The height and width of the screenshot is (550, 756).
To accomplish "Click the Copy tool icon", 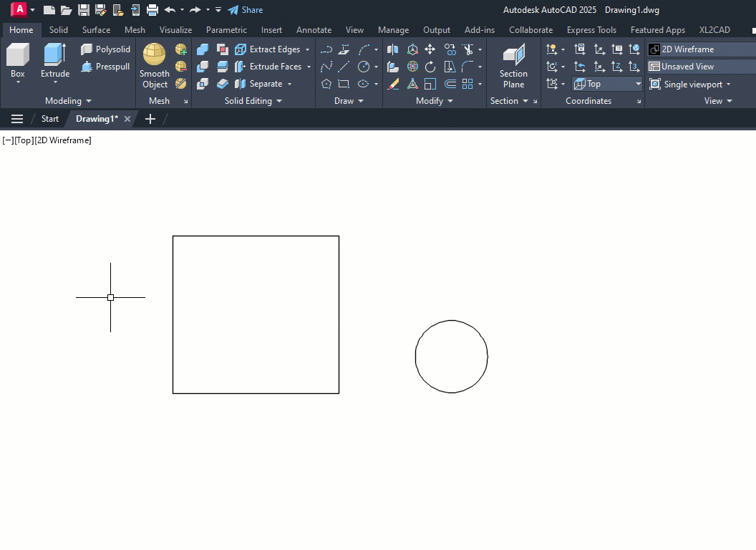I will (x=450, y=49).
